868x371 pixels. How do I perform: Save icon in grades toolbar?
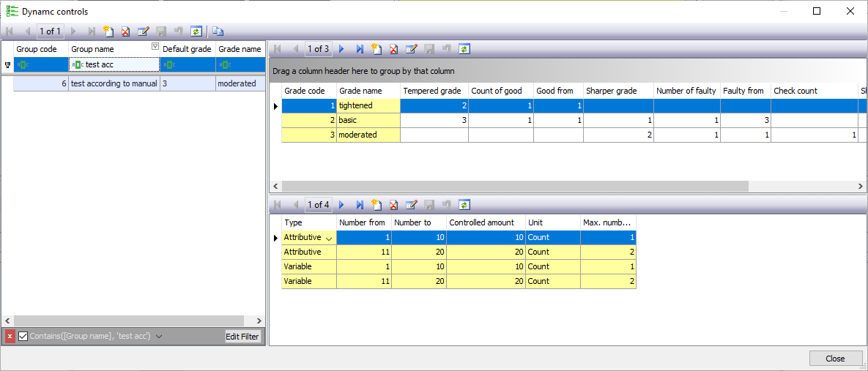pyautogui.click(x=429, y=49)
